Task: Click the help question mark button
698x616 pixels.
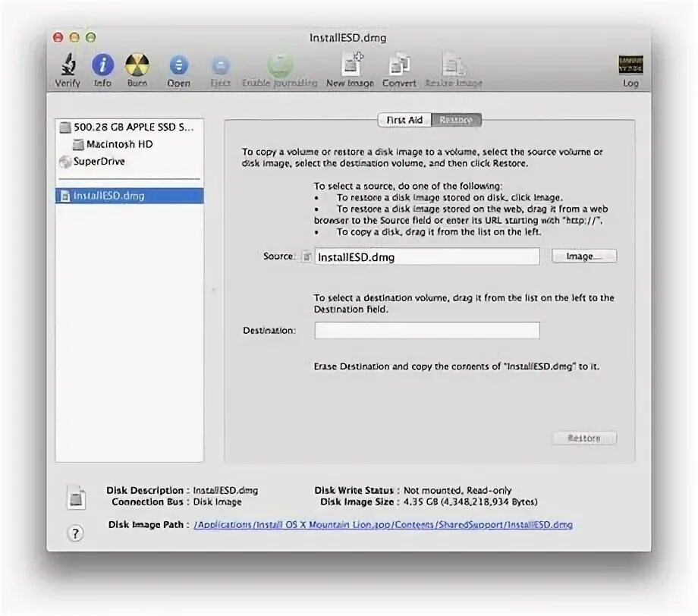Action: 75,533
